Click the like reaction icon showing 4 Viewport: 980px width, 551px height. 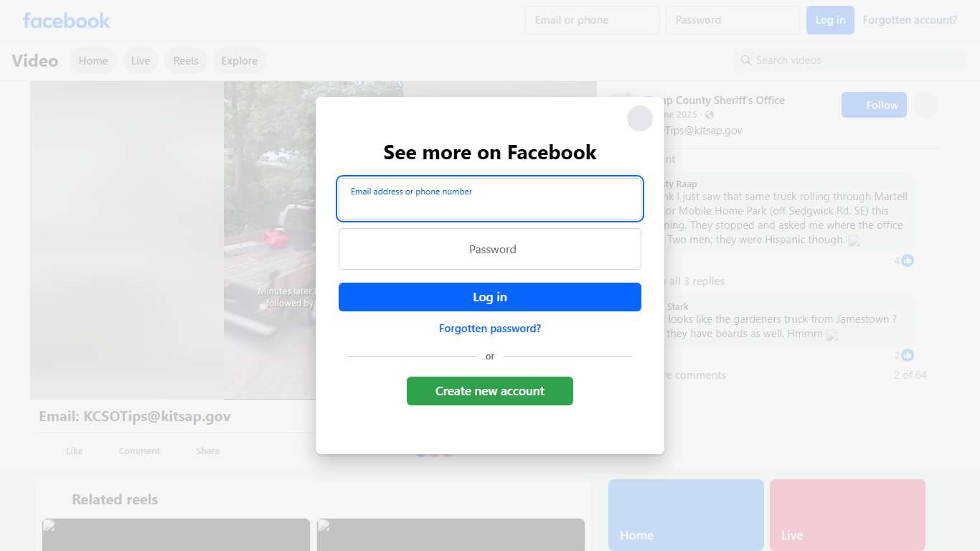[908, 260]
